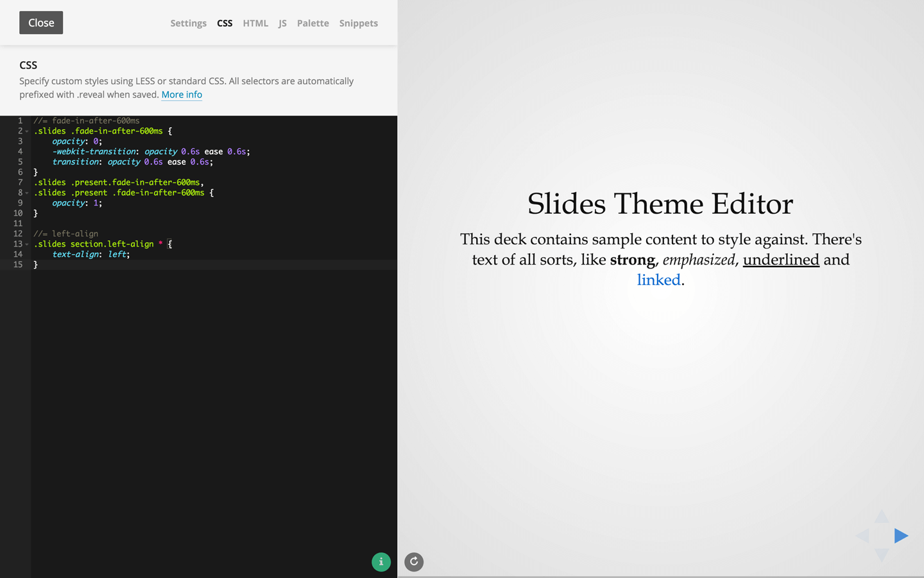Go to next slide with right arrow
Viewport: 924px width, 578px height.
(x=901, y=536)
